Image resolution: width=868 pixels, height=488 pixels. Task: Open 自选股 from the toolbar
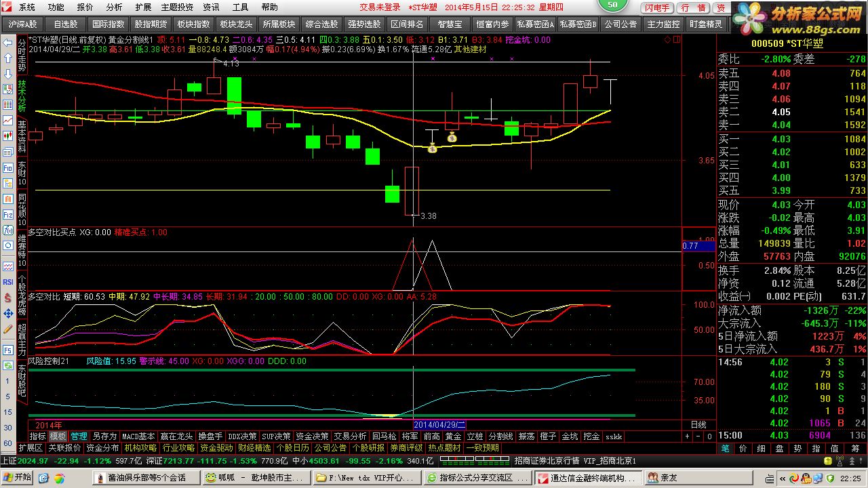pos(66,24)
